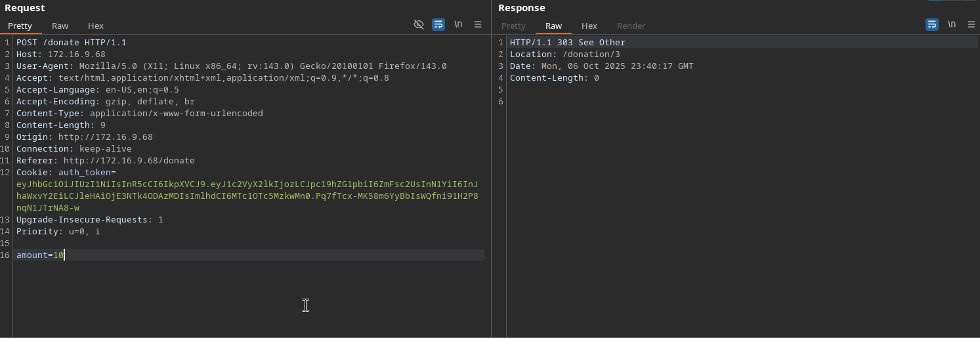Click the amount=10 body parameter line

pos(40,255)
